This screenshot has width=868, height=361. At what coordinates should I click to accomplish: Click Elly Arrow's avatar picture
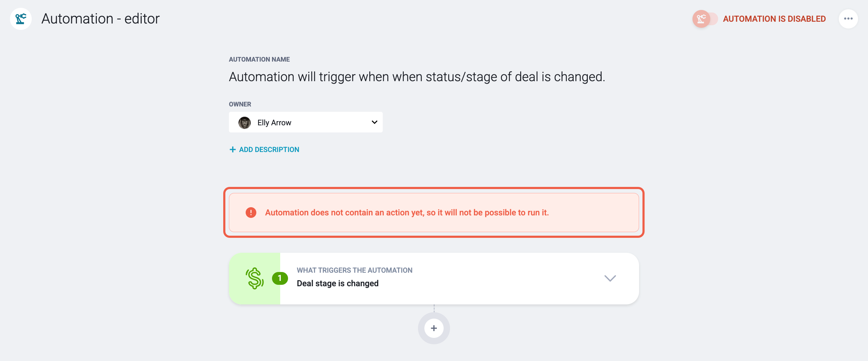[245, 122]
